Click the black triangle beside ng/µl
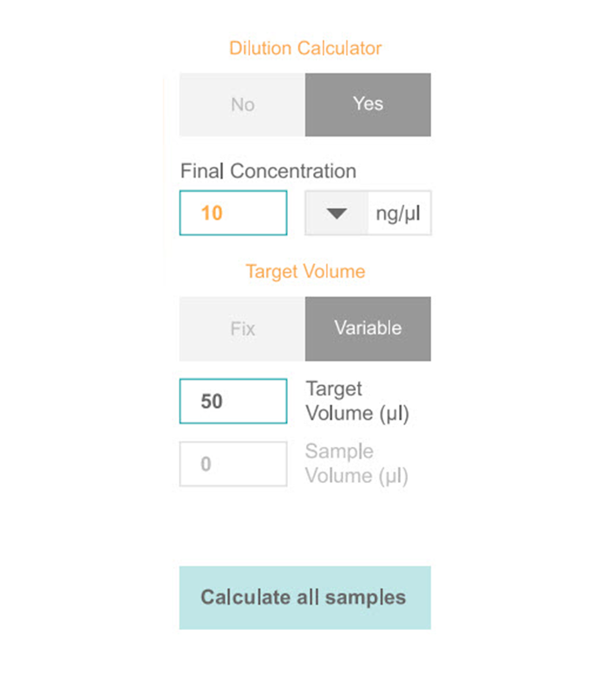This screenshot has width=608, height=700. pos(337,213)
